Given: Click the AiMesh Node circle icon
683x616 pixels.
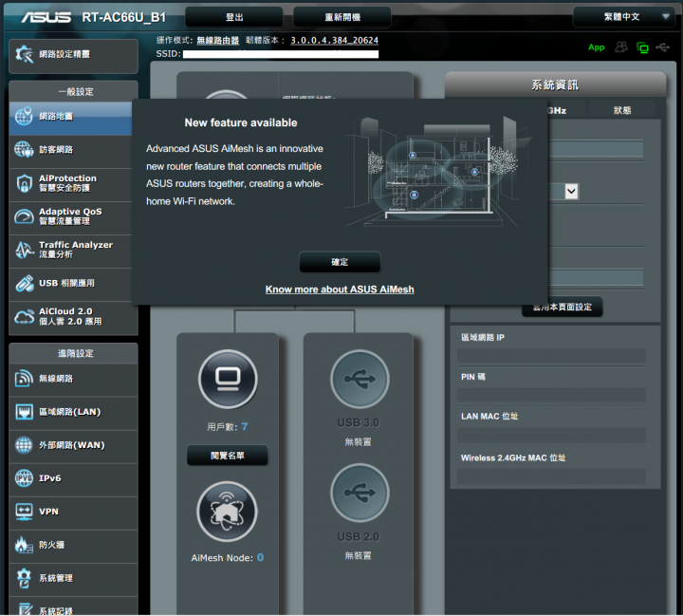Looking at the screenshot, I should [x=227, y=512].
